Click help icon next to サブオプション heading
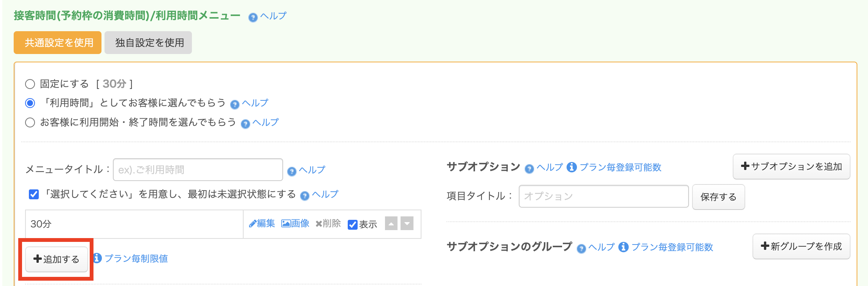Viewport: 868px width, 286px height. click(x=529, y=168)
